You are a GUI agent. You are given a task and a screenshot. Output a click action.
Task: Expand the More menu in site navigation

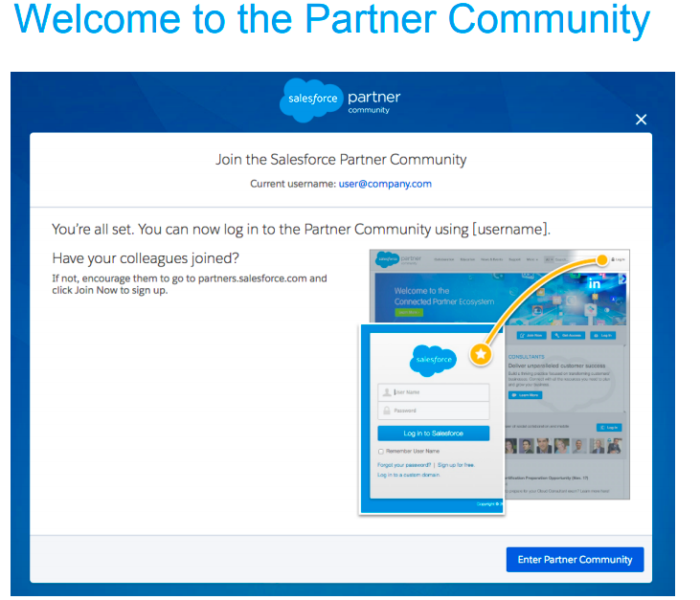pyautogui.click(x=531, y=259)
